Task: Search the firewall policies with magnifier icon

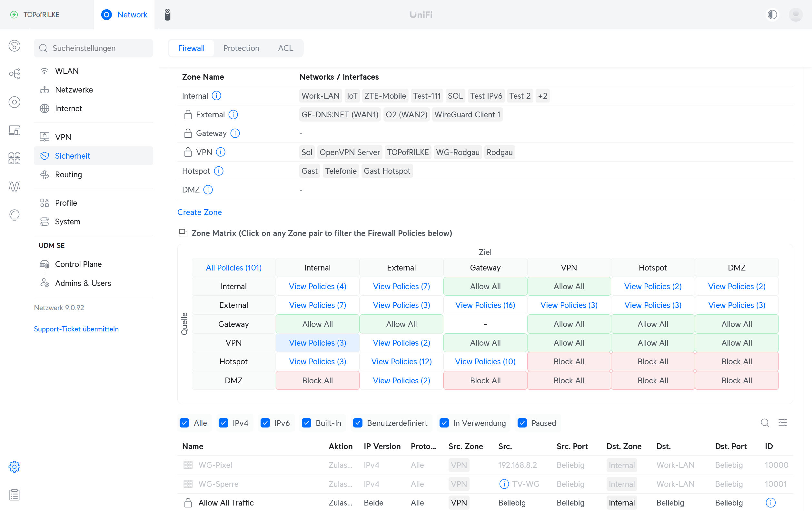Action: (x=765, y=423)
